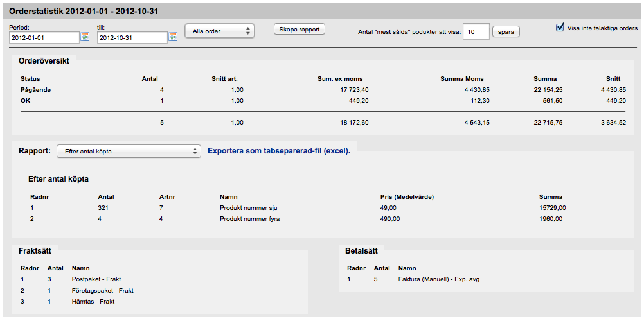Viewport: 644px width, 321px height.
Task: Select the 'OK' status row
Action: [323, 101]
